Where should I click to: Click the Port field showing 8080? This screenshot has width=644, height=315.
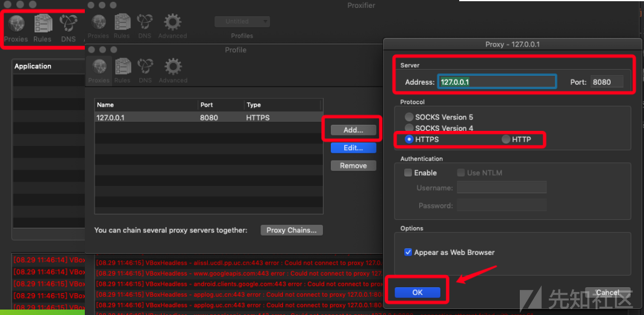tap(606, 82)
